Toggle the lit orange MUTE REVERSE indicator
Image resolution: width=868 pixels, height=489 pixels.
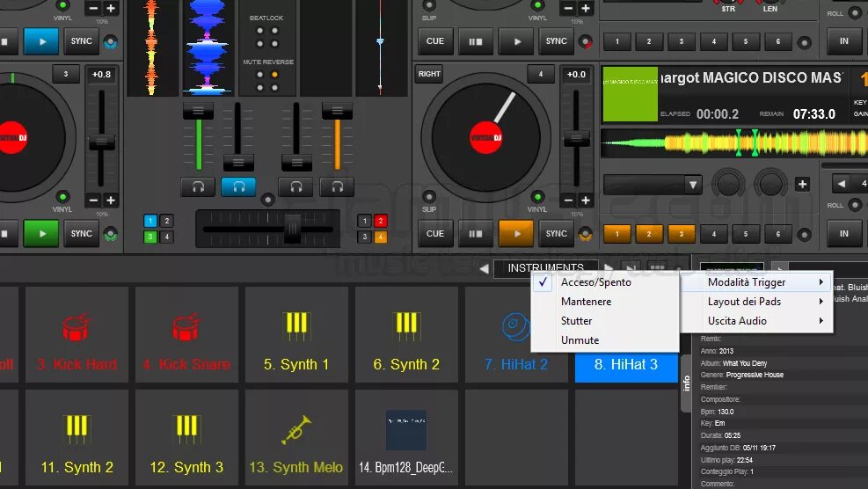tap(274, 75)
